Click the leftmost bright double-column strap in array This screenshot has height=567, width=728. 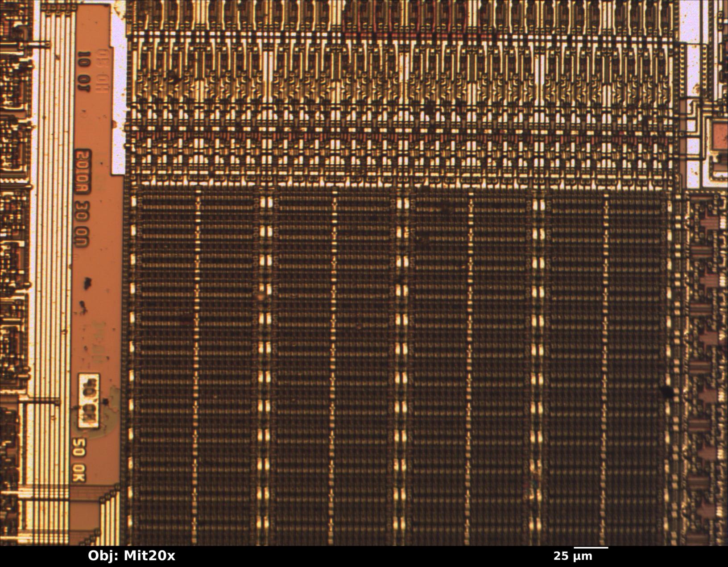[x=266, y=357]
